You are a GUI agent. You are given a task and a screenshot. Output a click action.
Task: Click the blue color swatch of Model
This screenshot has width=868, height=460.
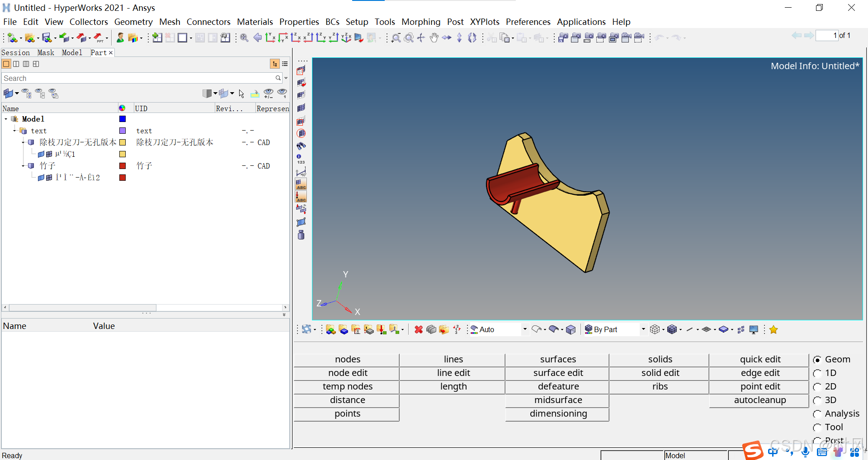click(123, 119)
